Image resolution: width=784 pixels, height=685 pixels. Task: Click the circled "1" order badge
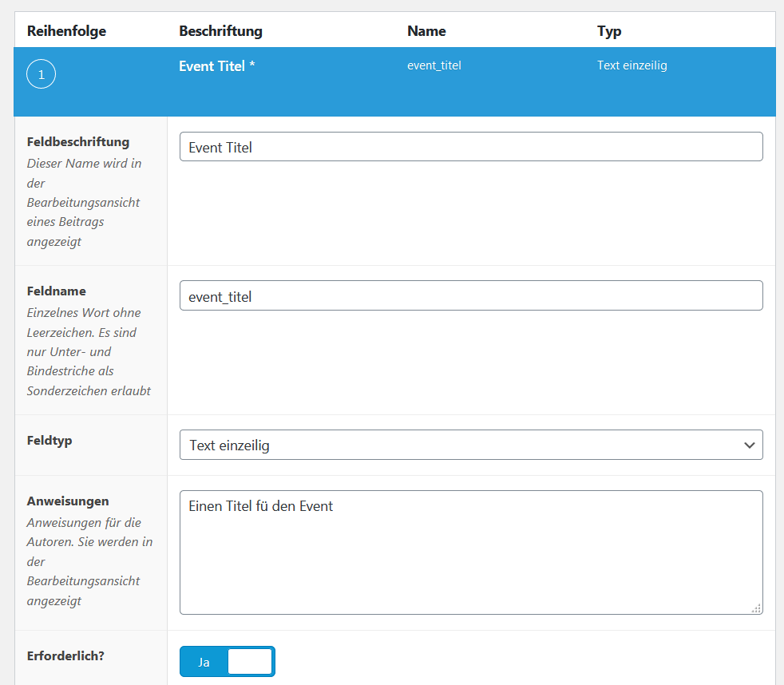tap(40, 73)
